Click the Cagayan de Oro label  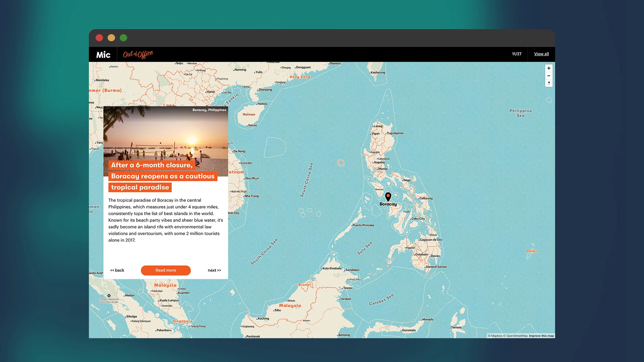point(431,240)
